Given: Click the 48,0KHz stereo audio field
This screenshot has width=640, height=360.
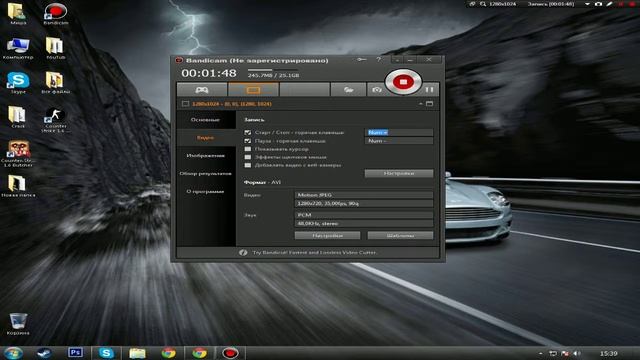Looking at the screenshot, I should coord(364,223).
